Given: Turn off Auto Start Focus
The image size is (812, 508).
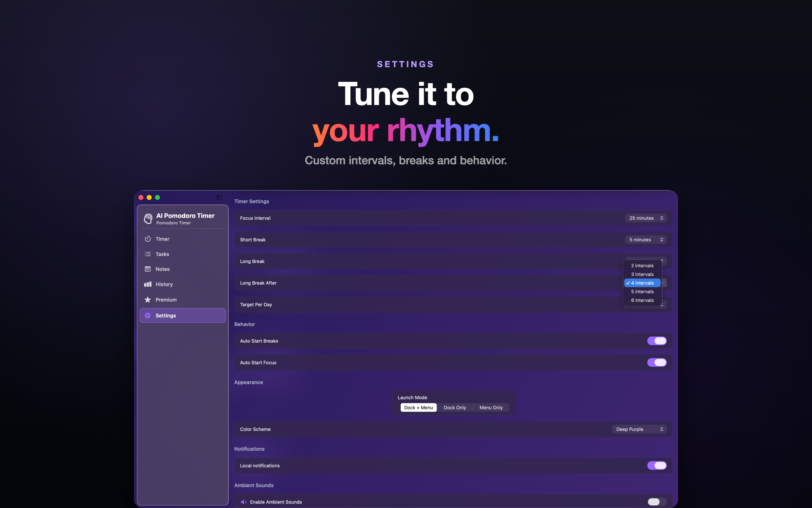Looking at the screenshot, I should [x=657, y=363].
